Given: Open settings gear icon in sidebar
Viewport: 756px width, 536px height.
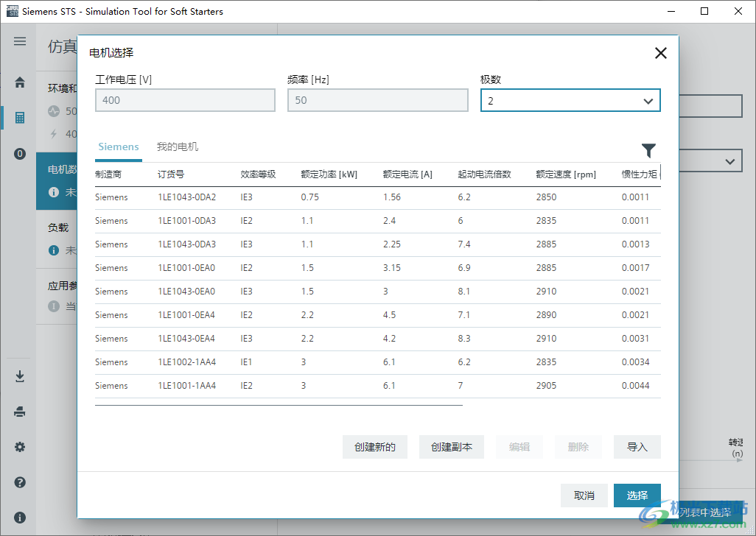Looking at the screenshot, I should (20, 447).
